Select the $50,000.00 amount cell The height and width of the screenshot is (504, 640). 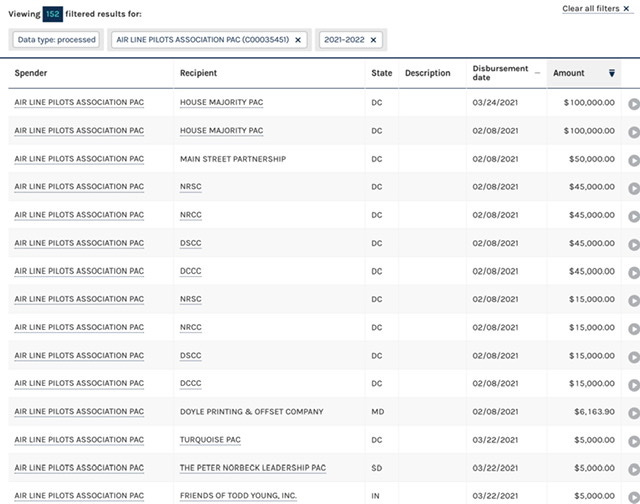tap(592, 159)
